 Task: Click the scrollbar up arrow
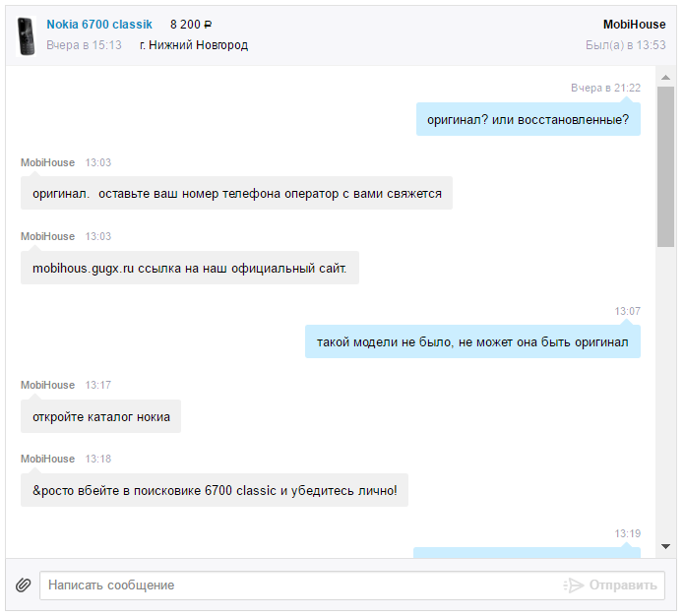coord(665,77)
